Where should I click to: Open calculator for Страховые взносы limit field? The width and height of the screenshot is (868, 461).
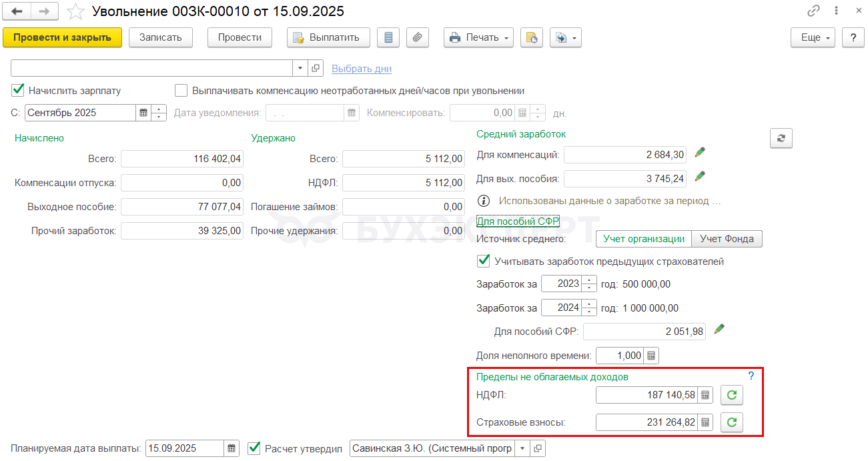tap(705, 422)
